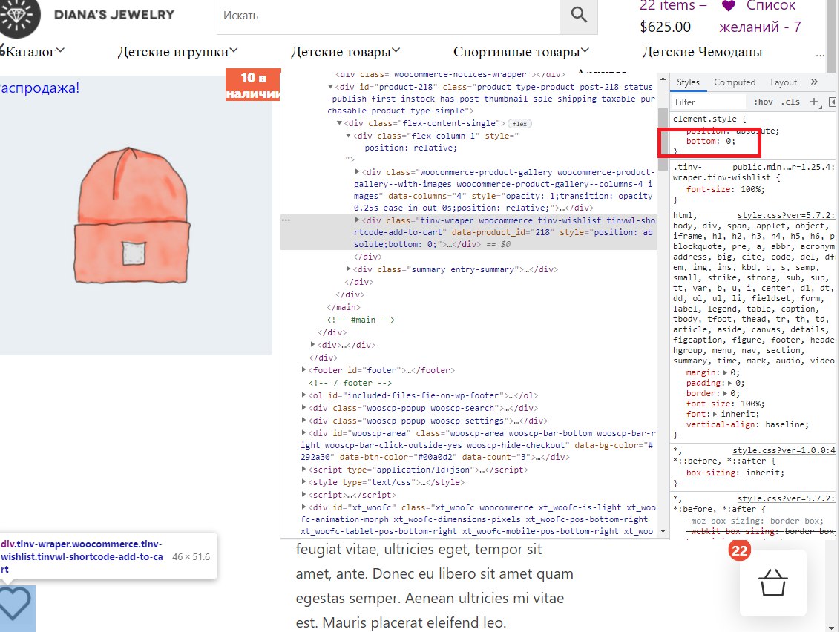
Task: Select the '</main>' closing tag line
Action: 344,307
